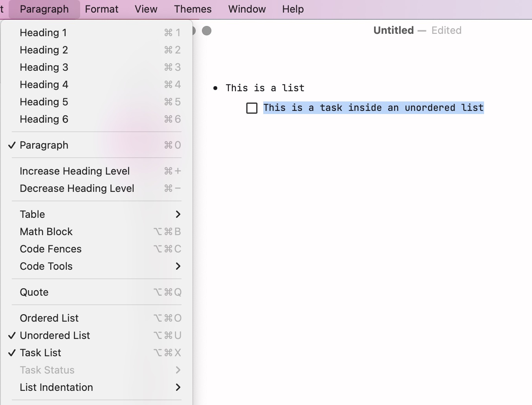Toggle off Unordered List
This screenshot has width=532, height=405.
click(55, 335)
